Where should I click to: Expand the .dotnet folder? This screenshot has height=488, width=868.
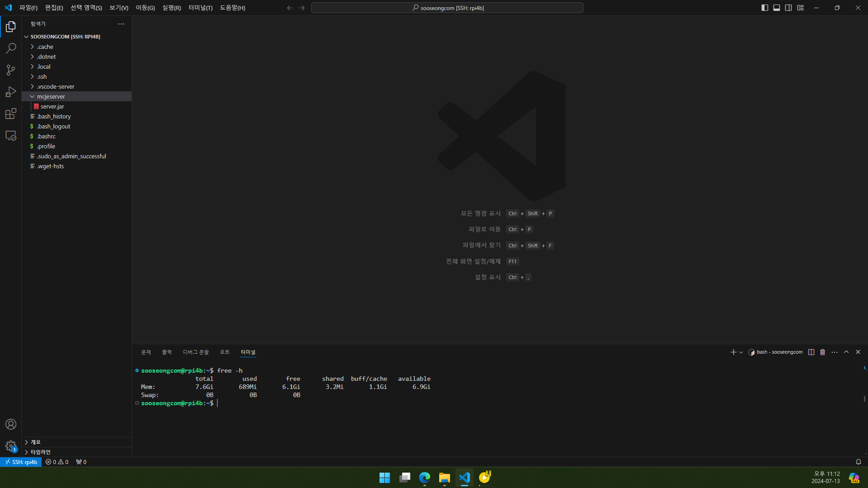(76, 57)
